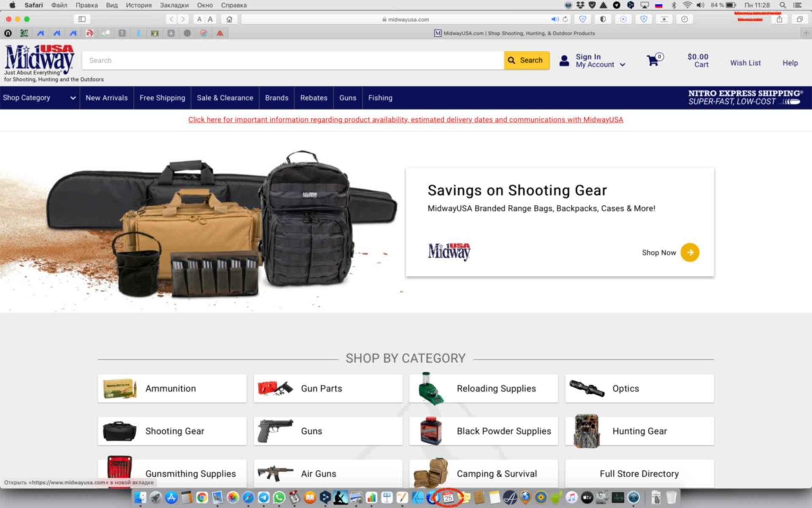Launch Finder from the Dock

pos(140,498)
